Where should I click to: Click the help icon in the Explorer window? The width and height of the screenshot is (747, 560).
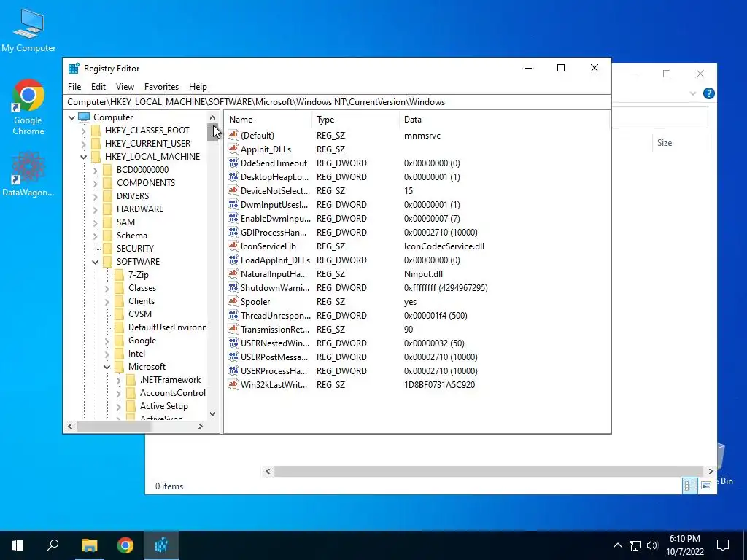click(x=709, y=93)
